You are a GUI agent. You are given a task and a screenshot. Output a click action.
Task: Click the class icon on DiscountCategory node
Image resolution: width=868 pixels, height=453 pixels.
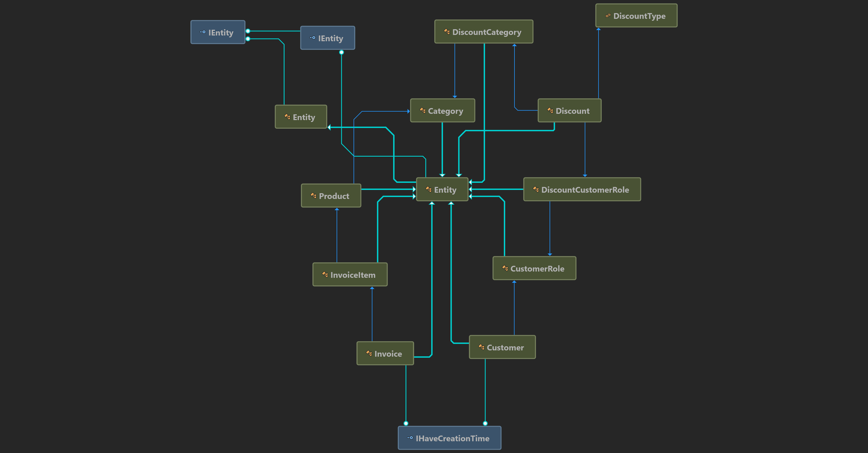coord(447,32)
